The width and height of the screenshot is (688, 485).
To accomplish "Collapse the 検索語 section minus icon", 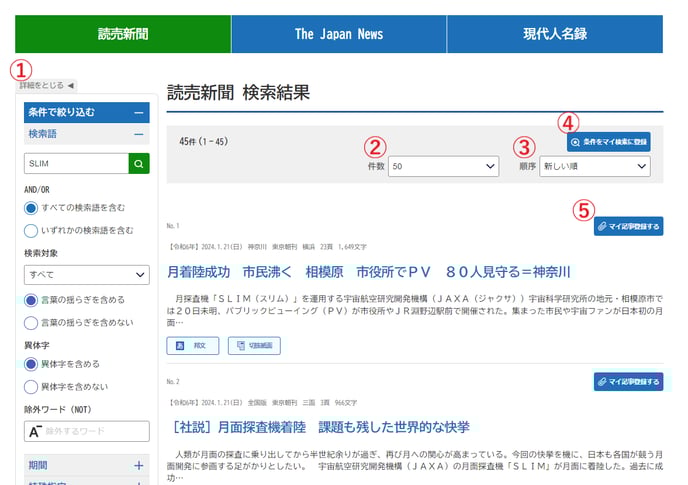I will 138,134.
